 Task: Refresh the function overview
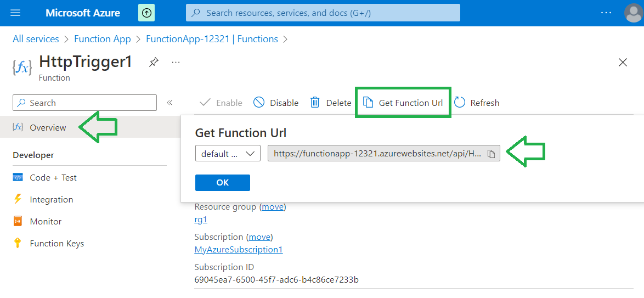(x=477, y=103)
